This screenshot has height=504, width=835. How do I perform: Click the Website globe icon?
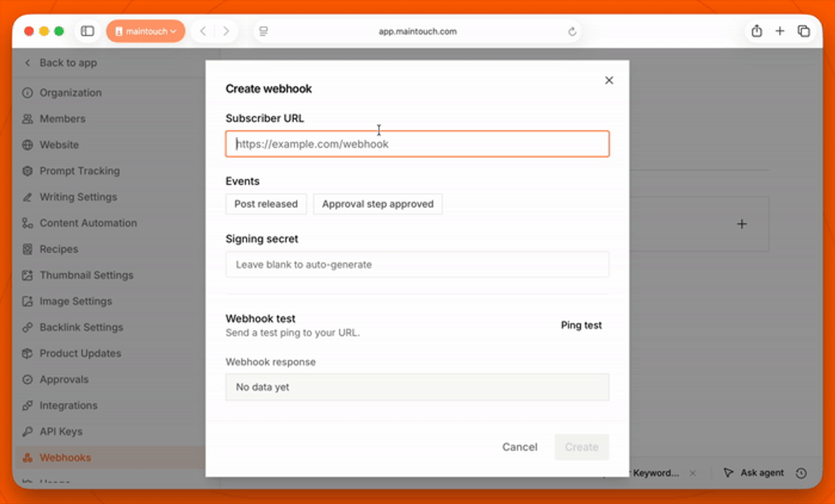pyautogui.click(x=27, y=145)
